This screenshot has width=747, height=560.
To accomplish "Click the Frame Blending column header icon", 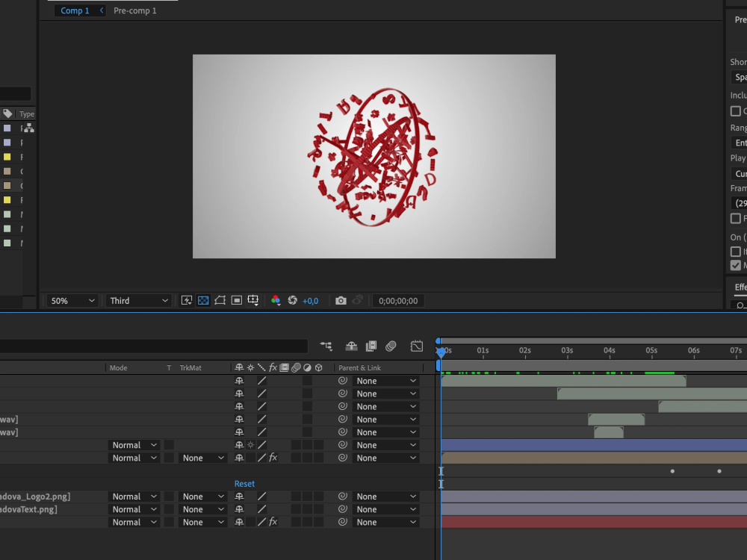I will coord(285,367).
